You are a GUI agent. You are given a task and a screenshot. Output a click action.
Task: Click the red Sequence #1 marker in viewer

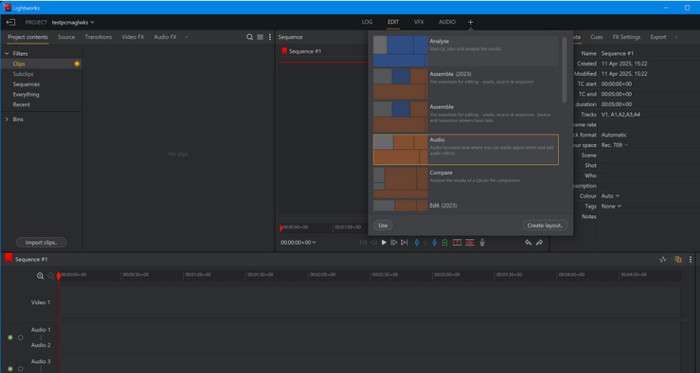[x=284, y=51]
